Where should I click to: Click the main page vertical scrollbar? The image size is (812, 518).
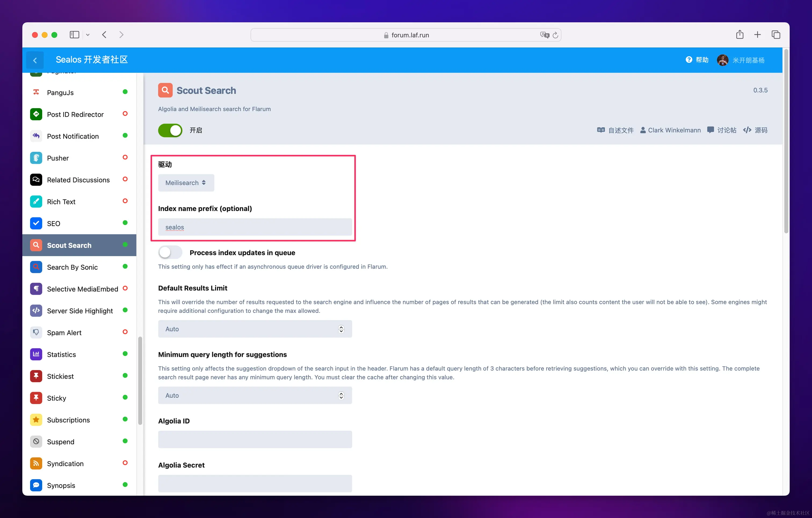786,142
